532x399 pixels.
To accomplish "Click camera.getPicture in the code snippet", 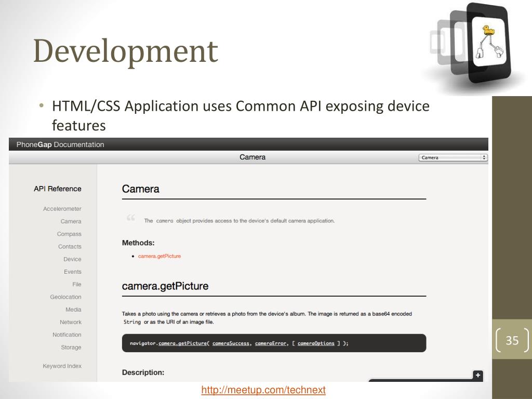I will coord(182,343).
